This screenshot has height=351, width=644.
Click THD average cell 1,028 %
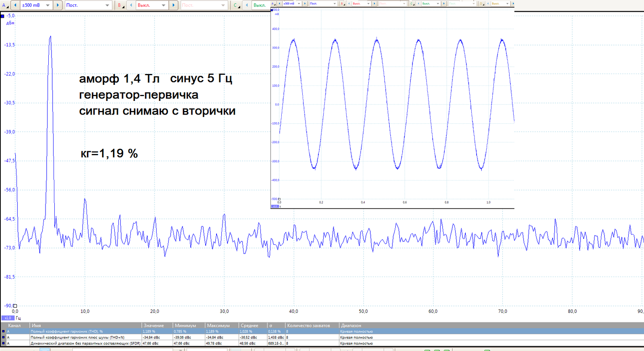point(253,331)
